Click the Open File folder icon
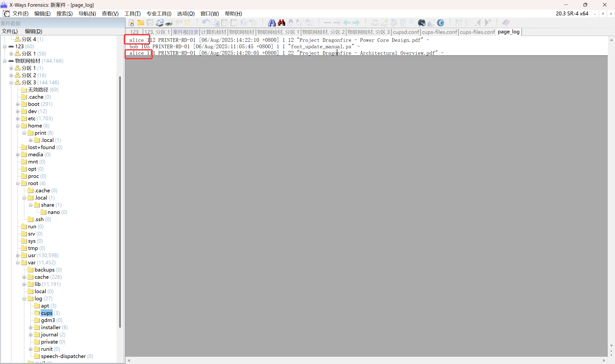This screenshot has height=364, width=615. pos(141,23)
